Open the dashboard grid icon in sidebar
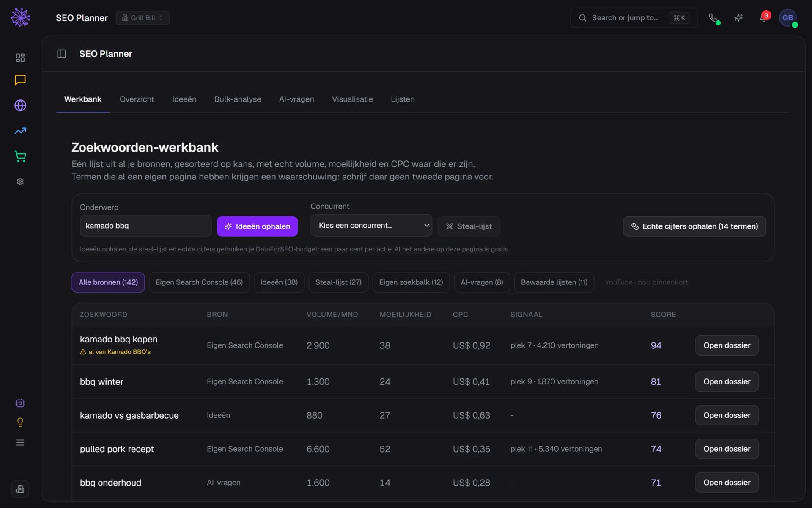The height and width of the screenshot is (508, 812). pos(20,58)
